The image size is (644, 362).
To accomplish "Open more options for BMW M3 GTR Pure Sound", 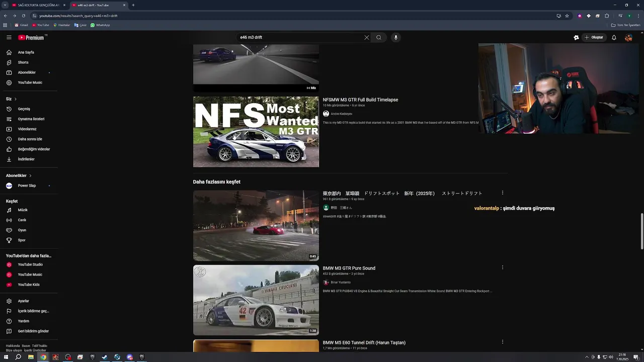I will 502,267.
